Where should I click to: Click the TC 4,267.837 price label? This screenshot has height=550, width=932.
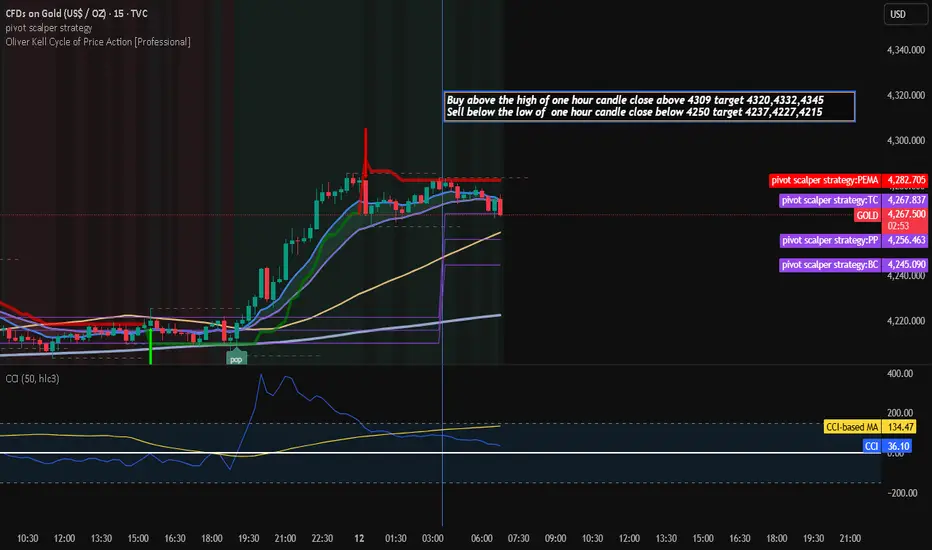853,200
